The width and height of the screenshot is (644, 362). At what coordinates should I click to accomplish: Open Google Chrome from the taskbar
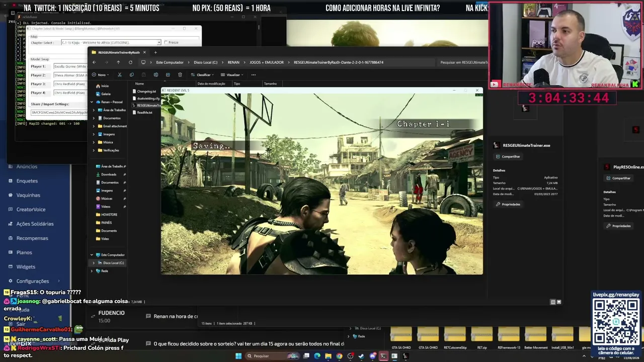click(x=339, y=356)
